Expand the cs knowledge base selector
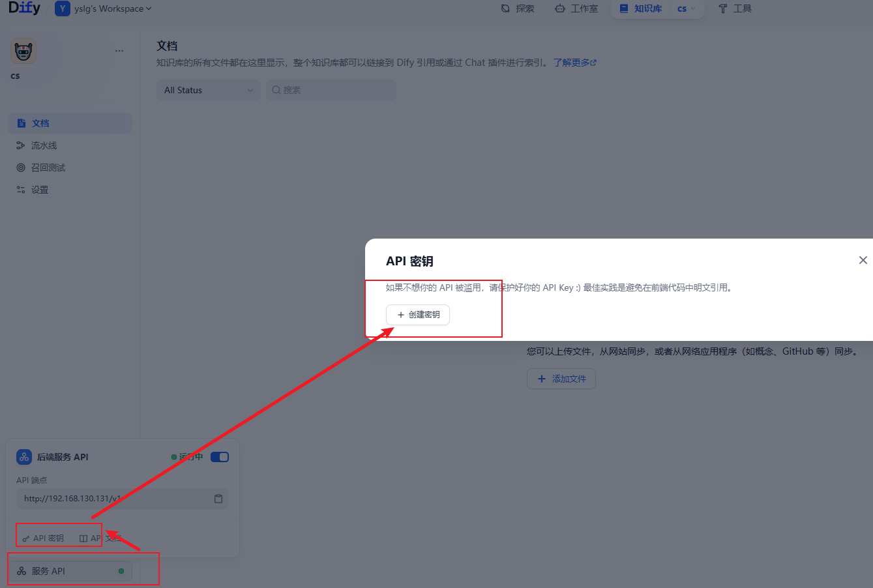This screenshot has height=588, width=873. click(x=686, y=9)
